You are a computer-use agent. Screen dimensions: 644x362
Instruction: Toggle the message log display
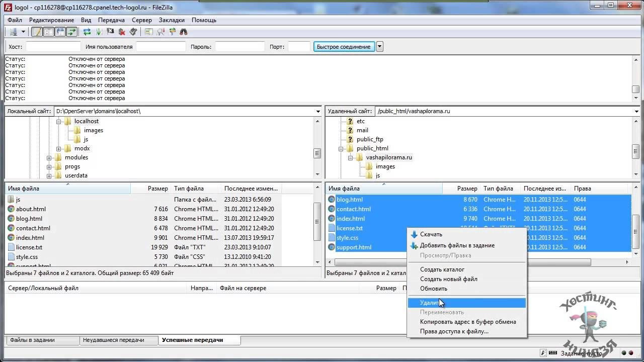[x=37, y=32]
